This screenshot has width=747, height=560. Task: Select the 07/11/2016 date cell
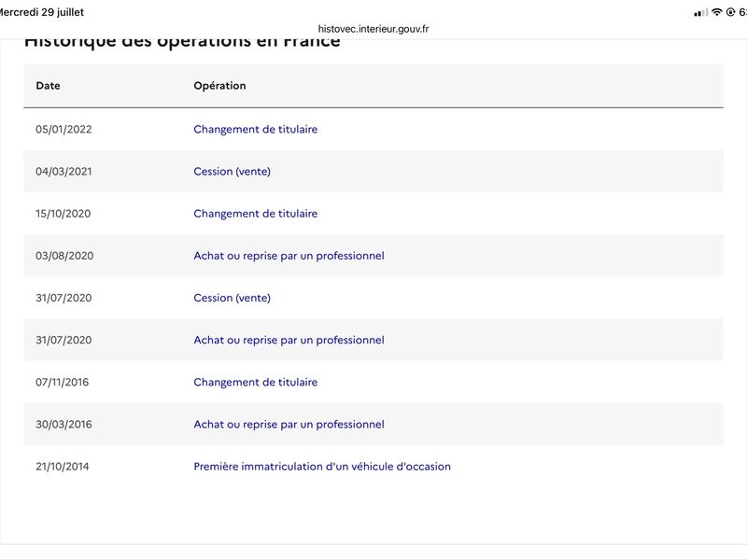[63, 382]
